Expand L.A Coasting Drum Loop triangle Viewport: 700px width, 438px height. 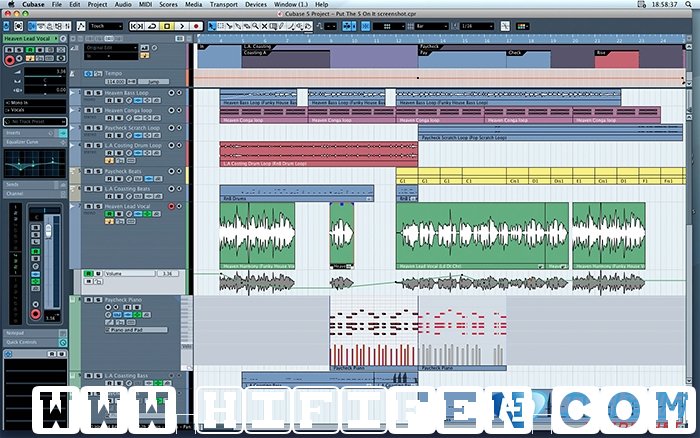pos(73,145)
